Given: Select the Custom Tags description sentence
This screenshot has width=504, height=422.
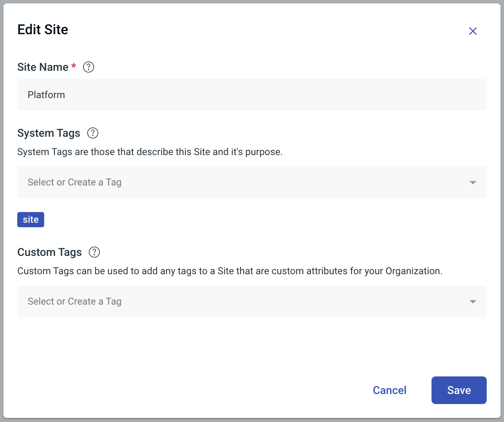Looking at the screenshot, I should (x=230, y=271).
